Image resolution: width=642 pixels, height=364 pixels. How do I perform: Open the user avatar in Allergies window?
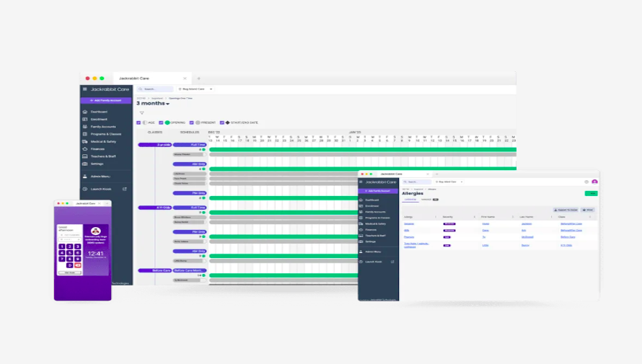594,182
